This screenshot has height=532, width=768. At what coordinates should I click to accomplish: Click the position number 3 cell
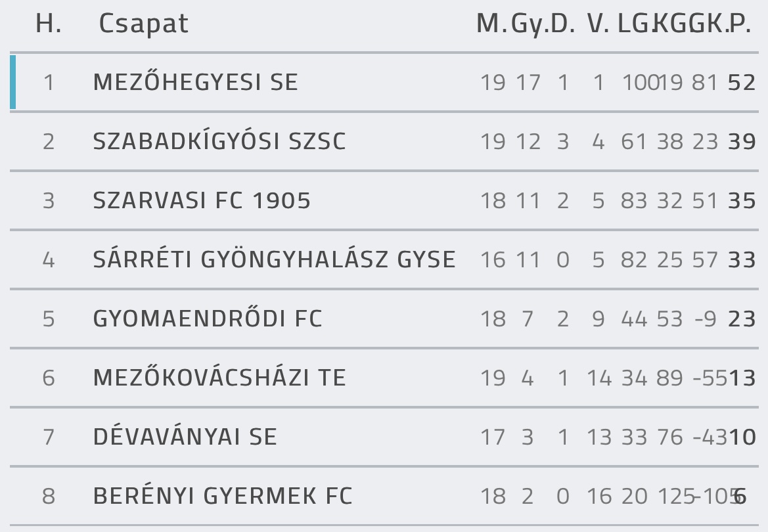[49, 201]
